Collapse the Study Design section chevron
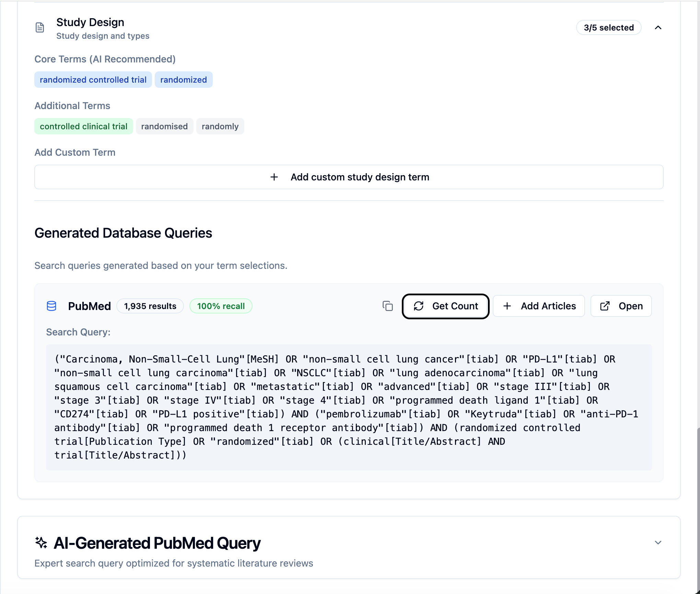This screenshot has width=700, height=594. (x=658, y=27)
